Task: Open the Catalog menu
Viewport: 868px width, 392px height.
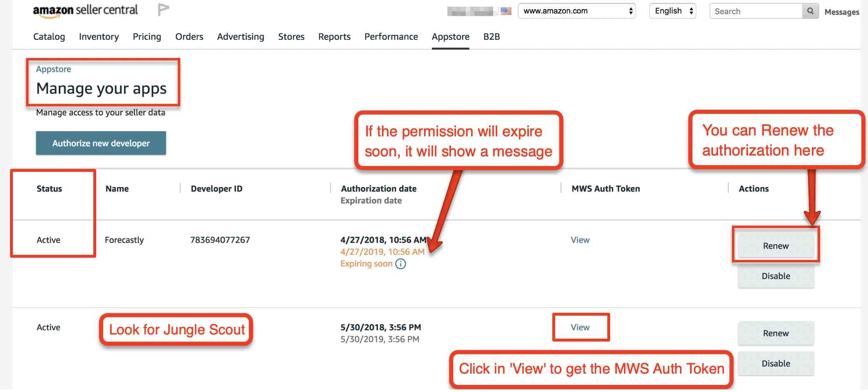Action: point(49,37)
